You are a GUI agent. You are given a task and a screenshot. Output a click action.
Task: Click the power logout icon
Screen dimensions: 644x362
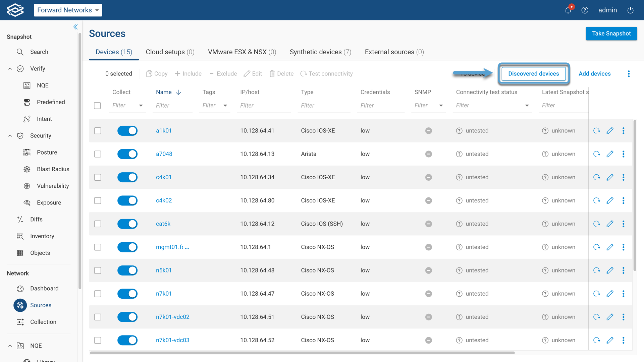(631, 10)
